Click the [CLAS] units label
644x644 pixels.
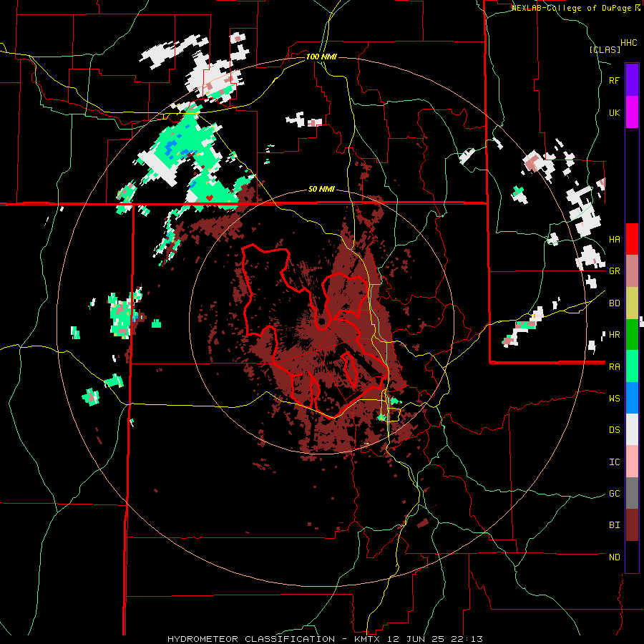(605, 50)
